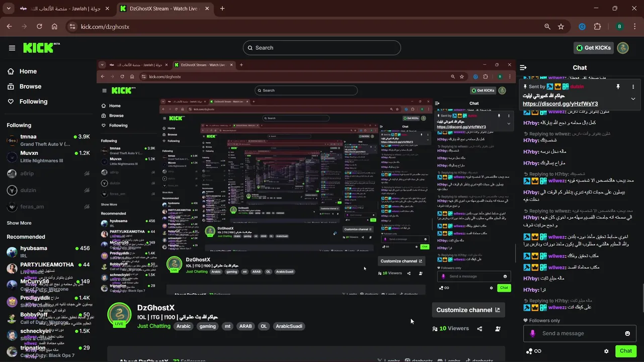Click the Get KICKs button

594,48
